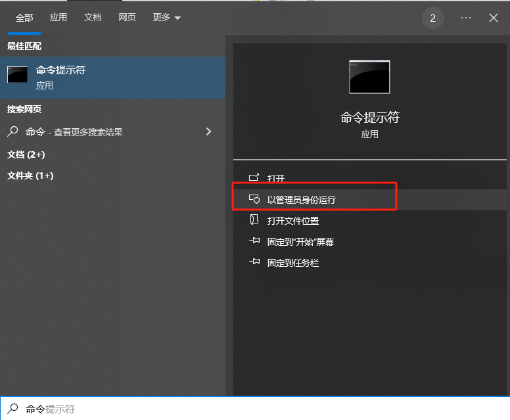Switch to the 全部 tab
The image size is (510, 420).
[24, 18]
